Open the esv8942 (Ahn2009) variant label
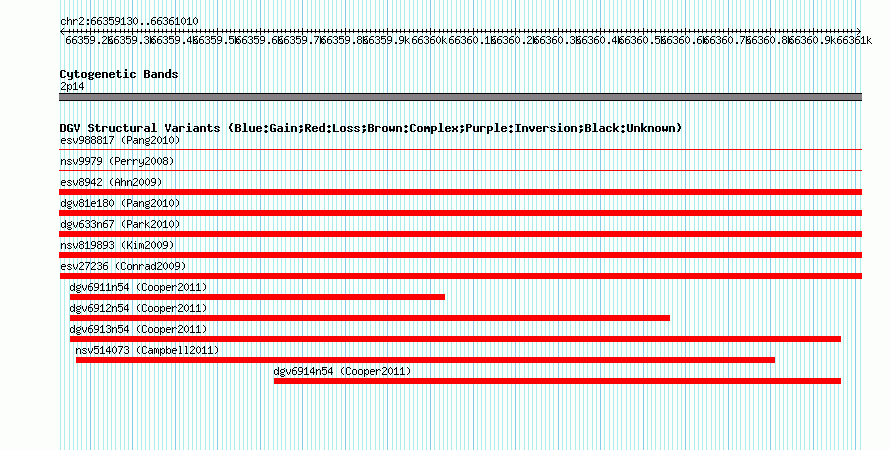This screenshot has height=450, width=890. [111, 182]
